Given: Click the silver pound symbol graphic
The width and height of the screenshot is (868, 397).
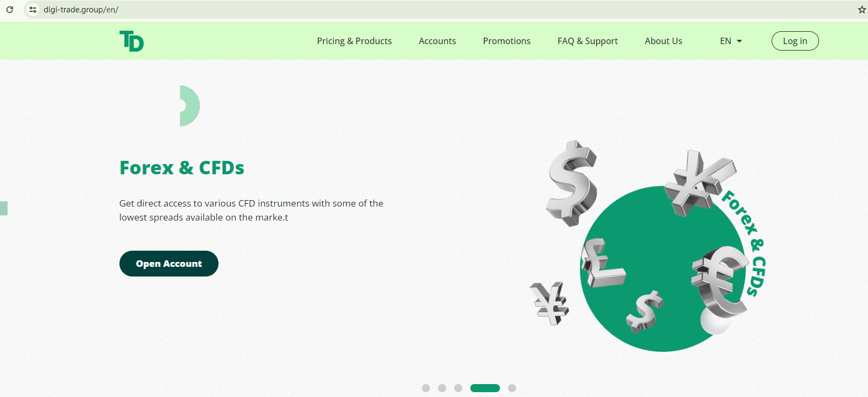Looking at the screenshot, I should (x=603, y=263).
